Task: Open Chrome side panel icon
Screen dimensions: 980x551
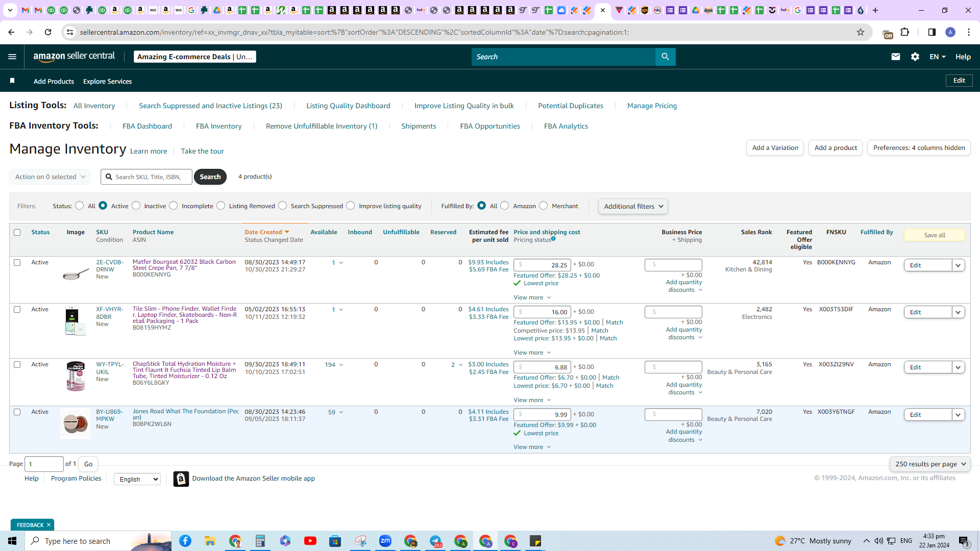Action: tap(932, 32)
